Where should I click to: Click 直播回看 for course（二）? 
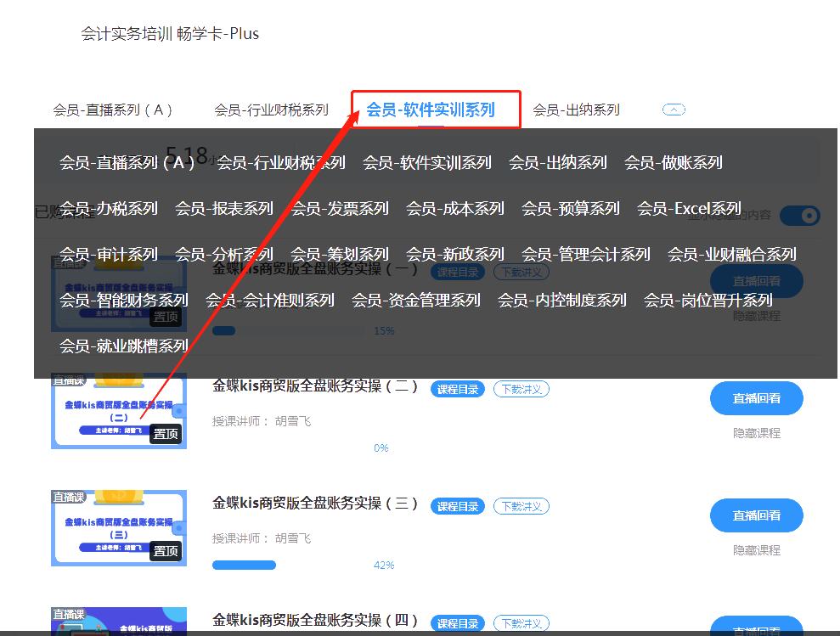[757, 398]
